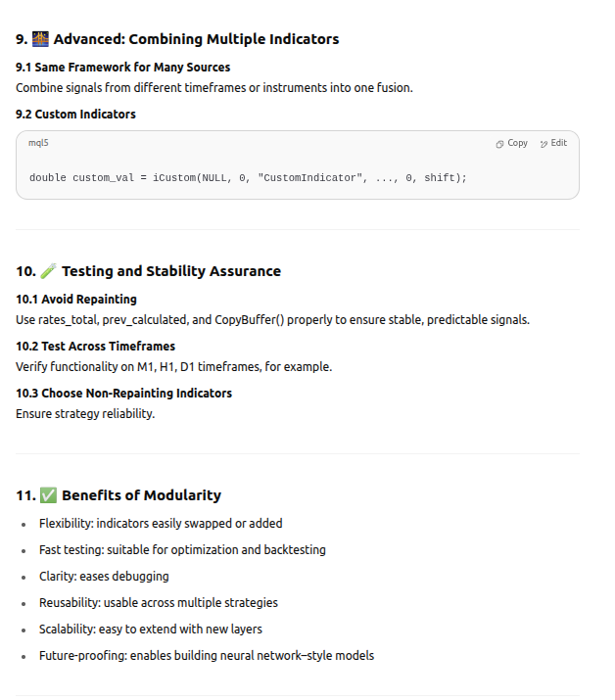615x700 pixels.
Task: Click the test tube emoji in section 10 heading
Action: pos(48,271)
